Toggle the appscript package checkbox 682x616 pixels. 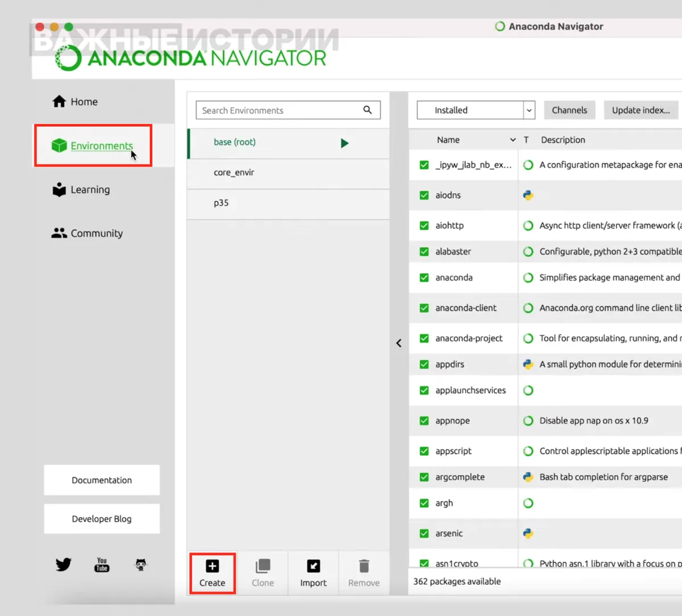click(424, 451)
